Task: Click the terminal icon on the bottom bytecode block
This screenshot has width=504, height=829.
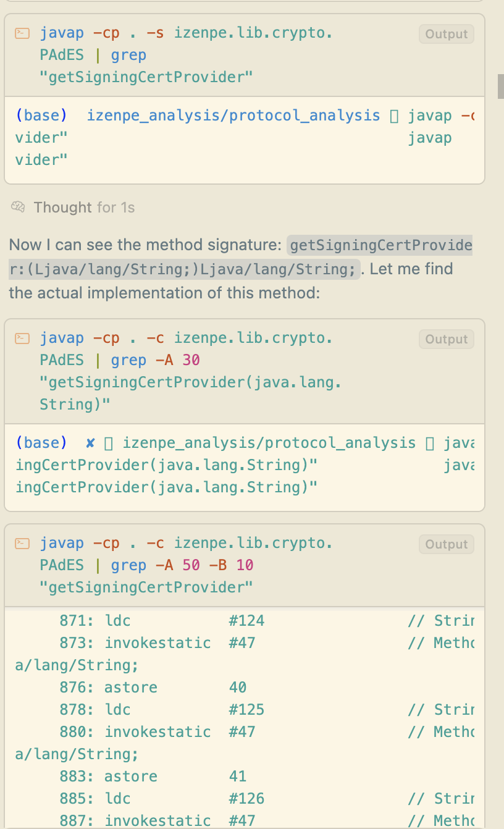Action: tap(22, 543)
